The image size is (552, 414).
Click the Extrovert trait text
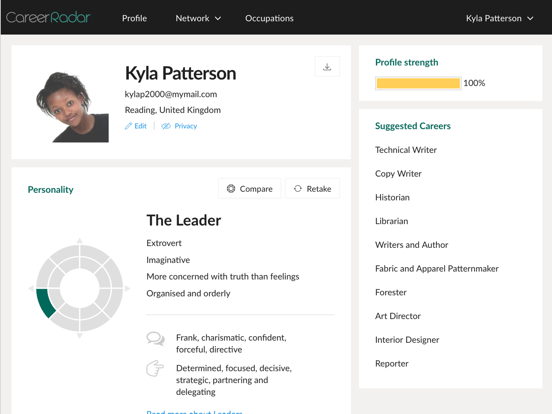(164, 243)
